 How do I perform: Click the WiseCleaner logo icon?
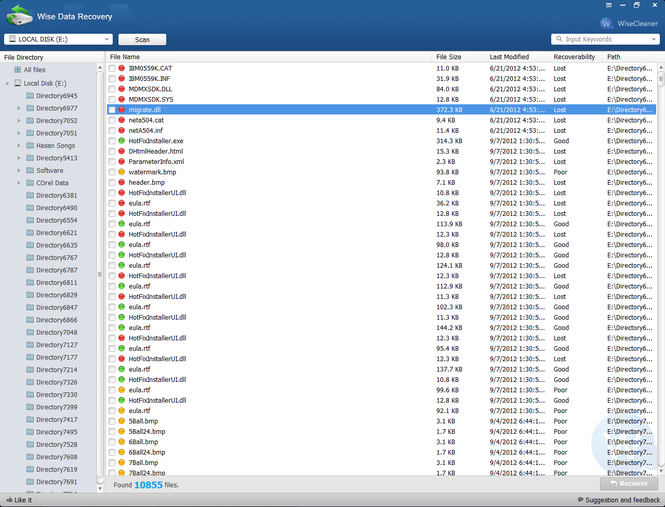(606, 23)
